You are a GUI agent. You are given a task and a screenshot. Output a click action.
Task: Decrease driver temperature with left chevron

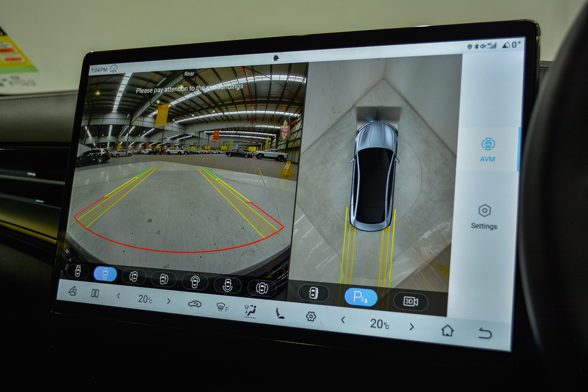point(118,296)
